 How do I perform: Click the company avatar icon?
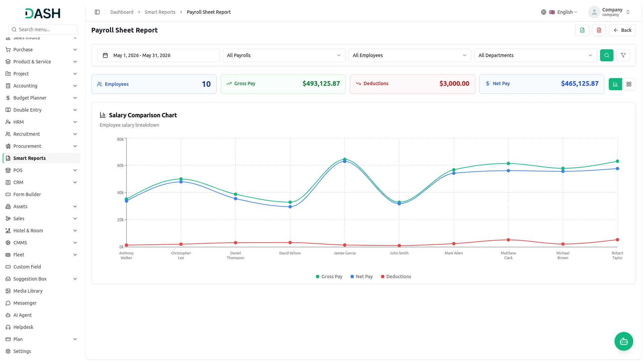594,12
